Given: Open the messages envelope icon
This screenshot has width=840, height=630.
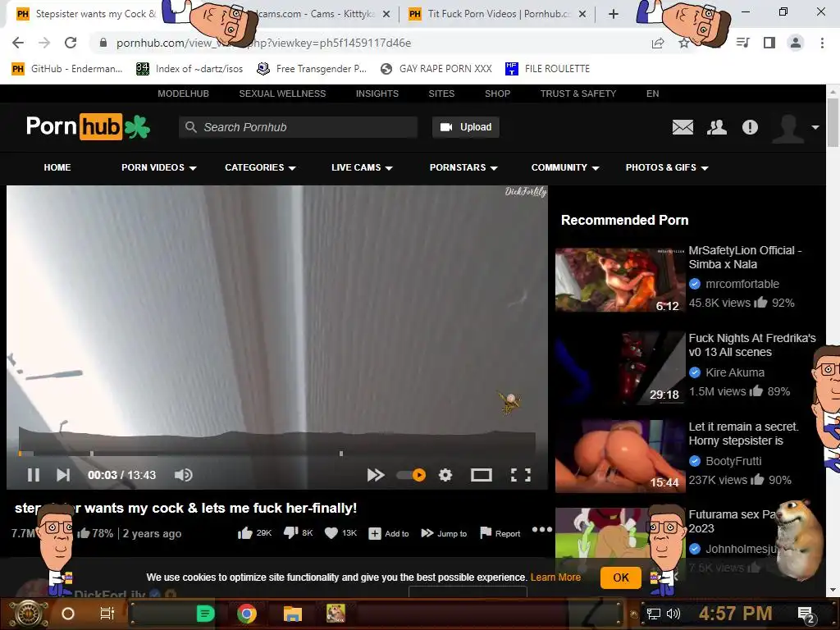Looking at the screenshot, I should (x=682, y=127).
